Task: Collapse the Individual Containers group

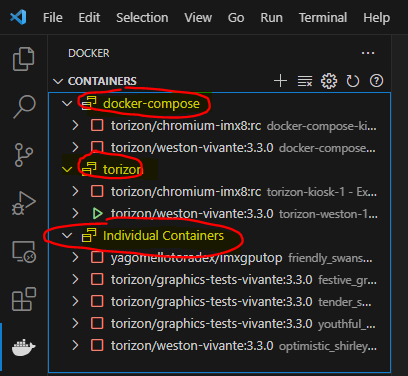Action: click(x=67, y=235)
